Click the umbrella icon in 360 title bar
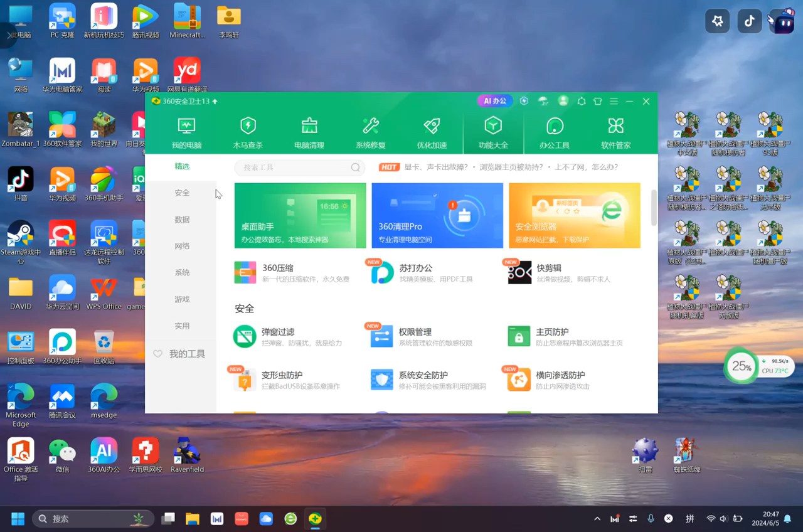Image resolution: width=803 pixels, height=532 pixels. pyautogui.click(x=543, y=101)
